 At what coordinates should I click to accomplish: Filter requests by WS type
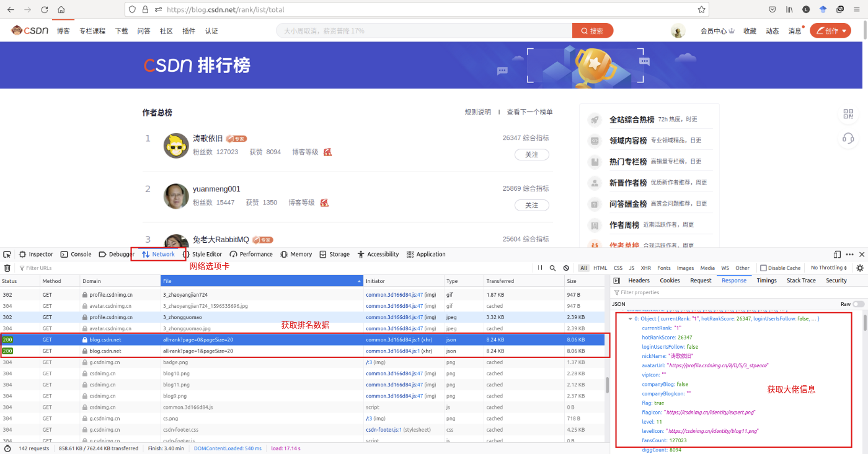click(725, 268)
